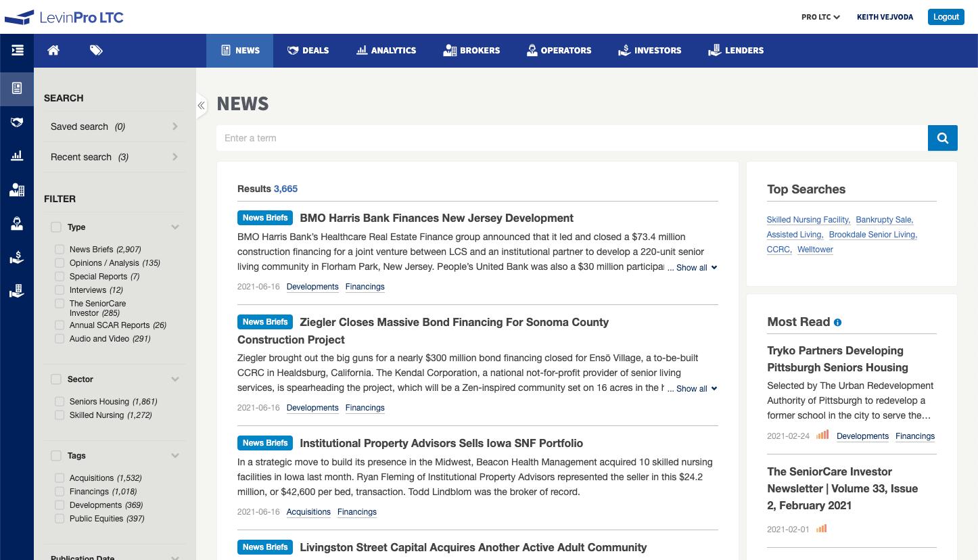Viewport: 978px width, 560px height.
Task: Open the Lenders icon in left sidebar
Action: click(x=17, y=291)
